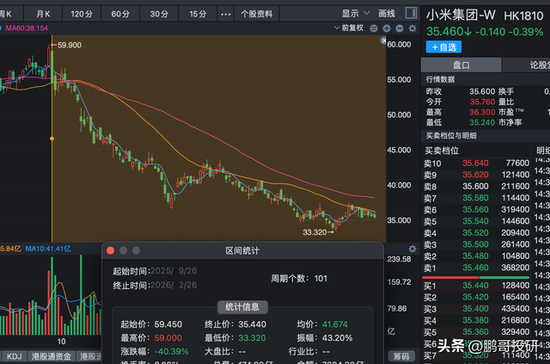Viewport: 550px width, 364px height.
Task: Switch to 月K period tab
Action: point(43,14)
